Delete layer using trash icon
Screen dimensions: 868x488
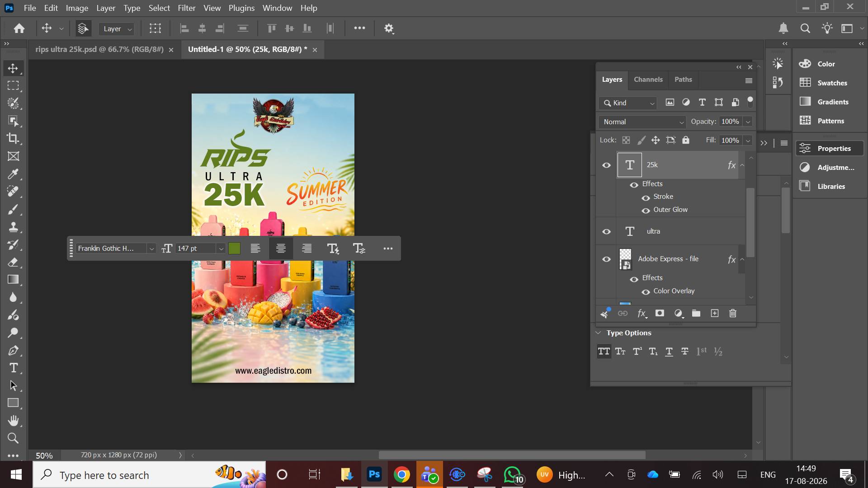coord(733,313)
